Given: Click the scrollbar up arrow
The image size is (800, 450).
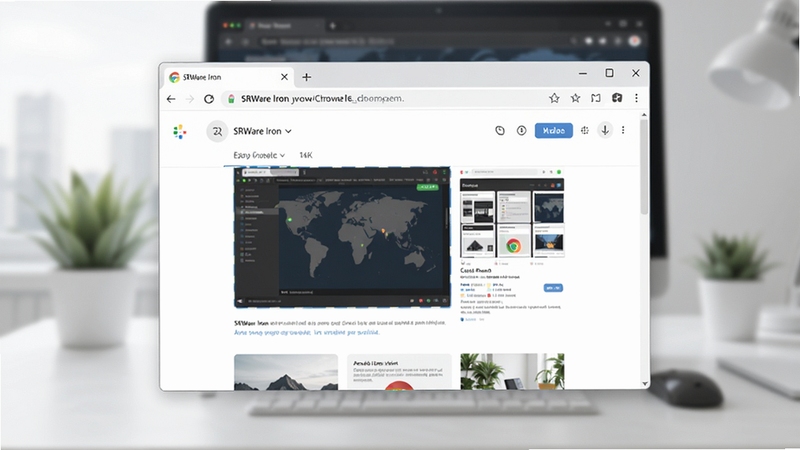Looking at the screenshot, I should click(644, 115).
